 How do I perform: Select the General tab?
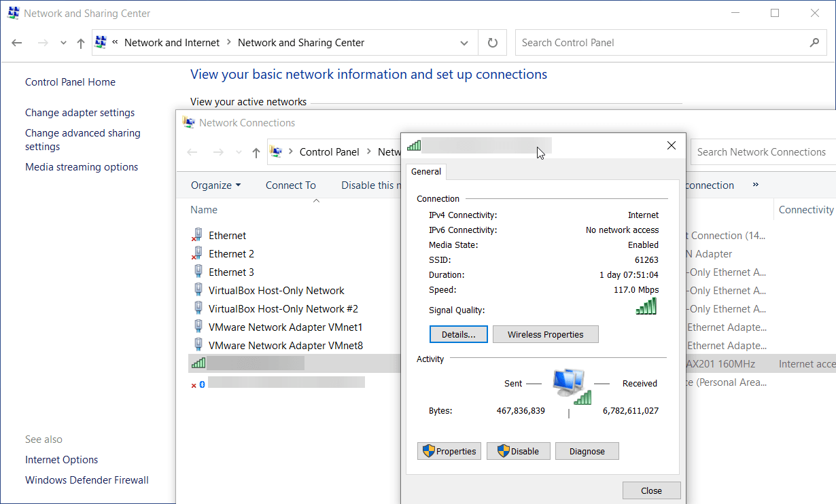click(x=426, y=172)
